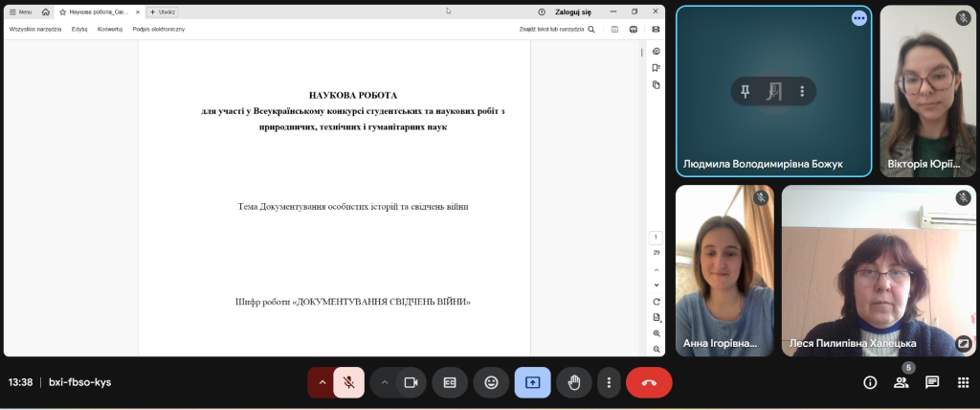Viewport: 980px width, 410px height.
Task: Expand video settings arrow beside camera
Action: pyautogui.click(x=385, y=382)
